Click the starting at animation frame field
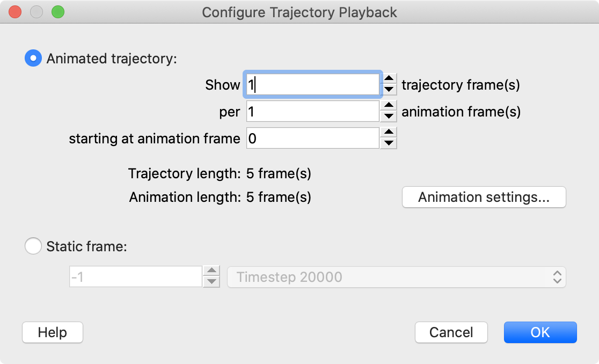This screenshot has height=364, width=599. 313,138
